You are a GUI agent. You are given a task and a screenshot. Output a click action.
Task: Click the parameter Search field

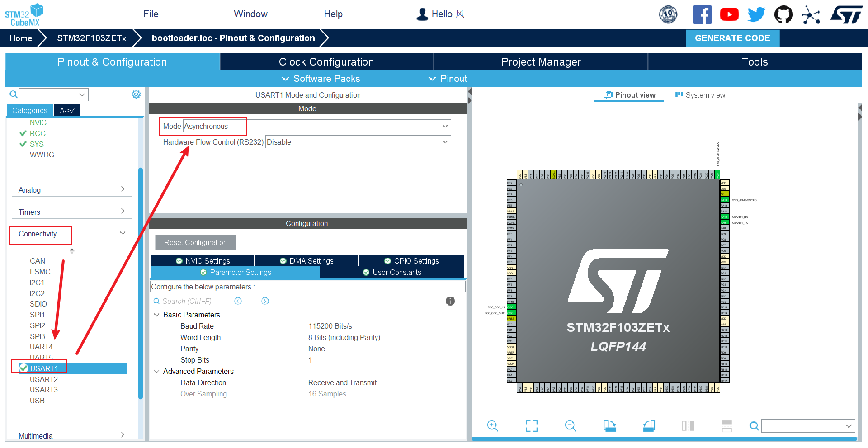(193, 301)
